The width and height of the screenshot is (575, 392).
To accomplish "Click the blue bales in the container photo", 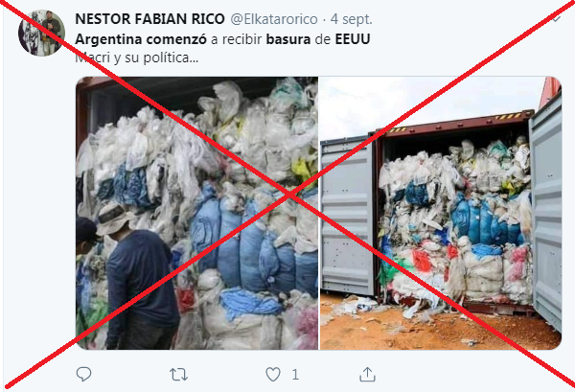I will [x=486, y=220].
